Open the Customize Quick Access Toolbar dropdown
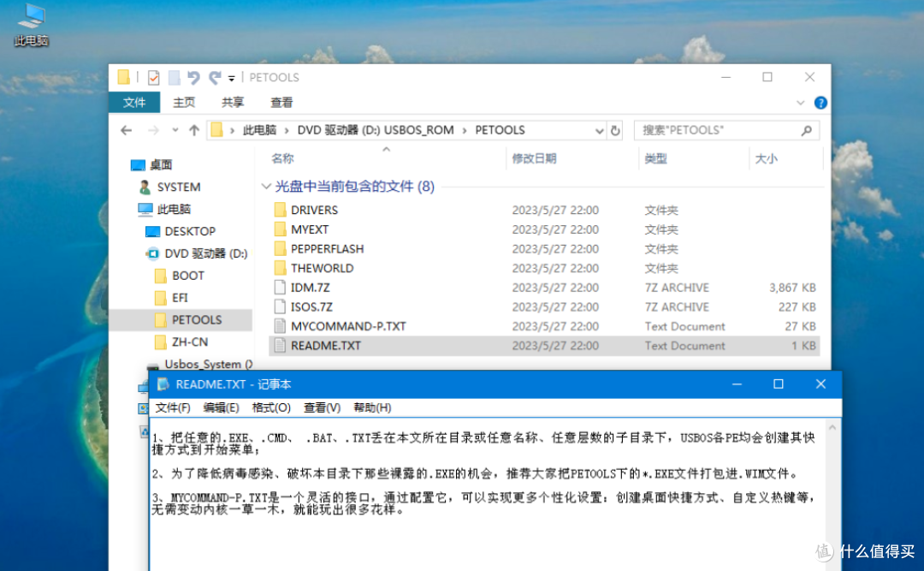 coord(232,78)
